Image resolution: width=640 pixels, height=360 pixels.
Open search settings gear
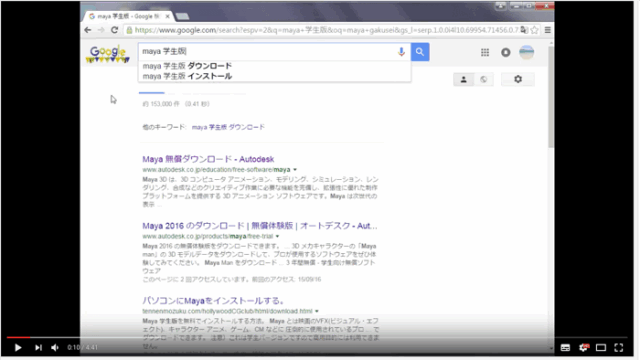click(x=518, y=79)
